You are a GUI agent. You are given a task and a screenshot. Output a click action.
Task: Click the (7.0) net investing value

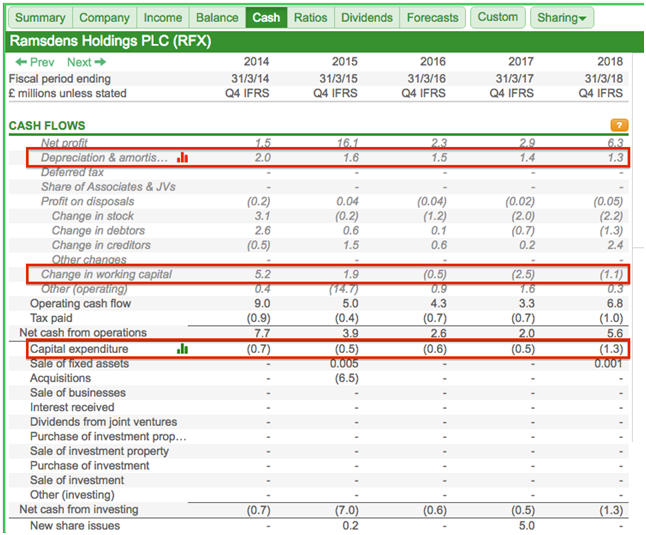click(x=346, y=510)
